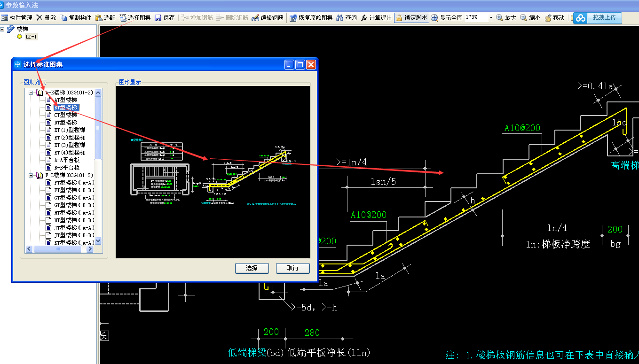
Task: Save with the 保存 floppy icon
Action: (x=165, y=18)
